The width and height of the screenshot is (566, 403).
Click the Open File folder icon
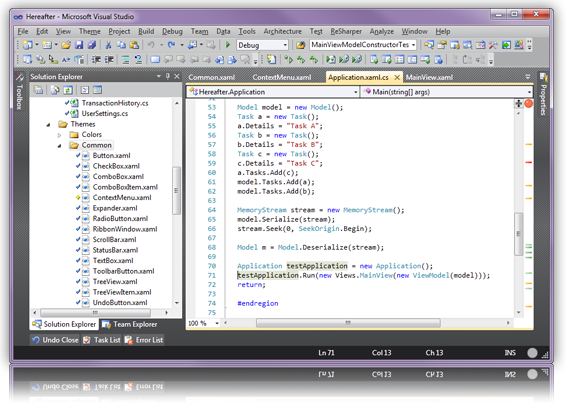(66, 45)
